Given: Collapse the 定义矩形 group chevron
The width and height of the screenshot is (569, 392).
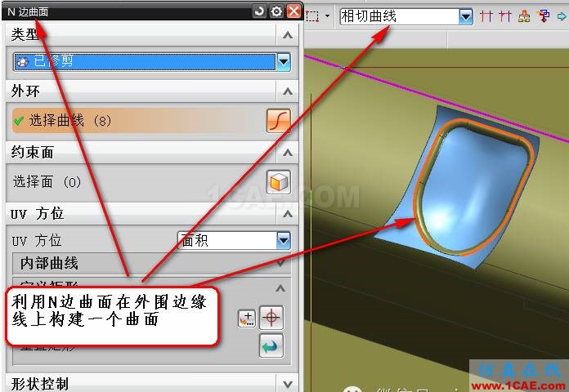Looking at the screenshot, I should [x=280, y=288].
